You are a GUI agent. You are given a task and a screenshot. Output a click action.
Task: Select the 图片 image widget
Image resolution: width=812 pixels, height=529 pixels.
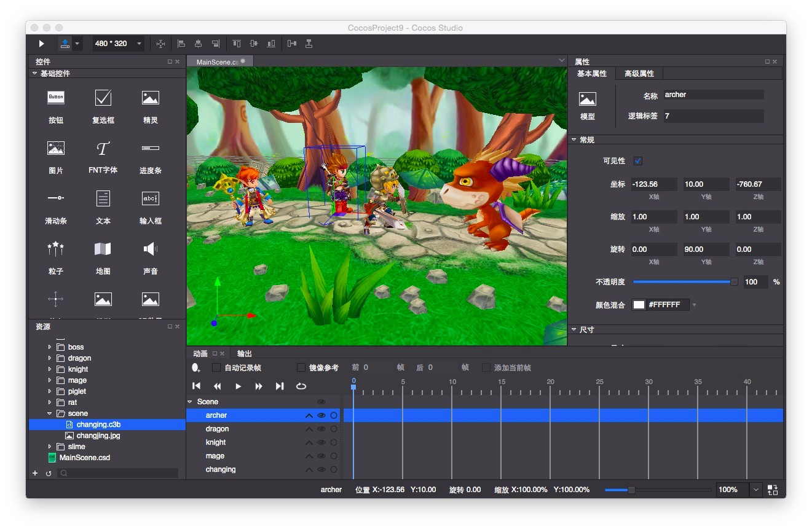[56, 157]
